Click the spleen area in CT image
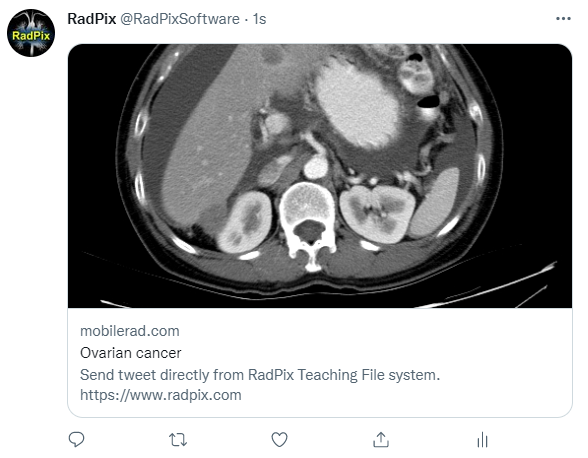Image resolution: width=588 pixels, height=458 pixels. 435,203
